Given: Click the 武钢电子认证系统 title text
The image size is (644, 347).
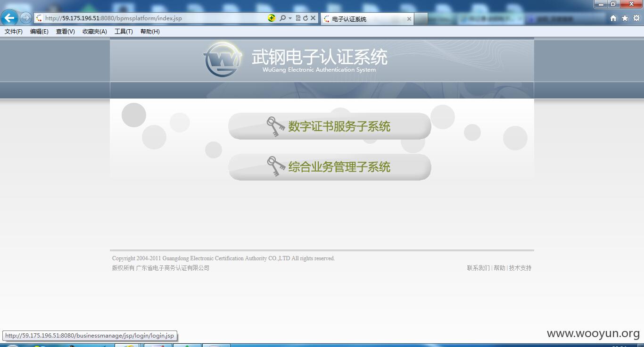Looking at the screenshot, I should coord(319,57).
